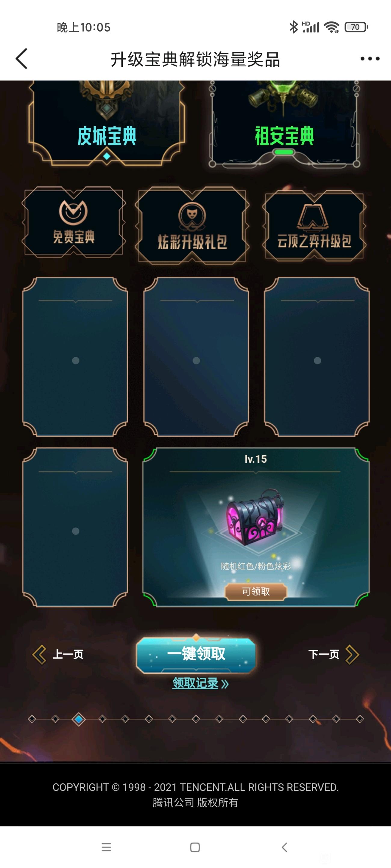
Task: Tap Android recent apps menu icon
Action: [x=106, y=847]
